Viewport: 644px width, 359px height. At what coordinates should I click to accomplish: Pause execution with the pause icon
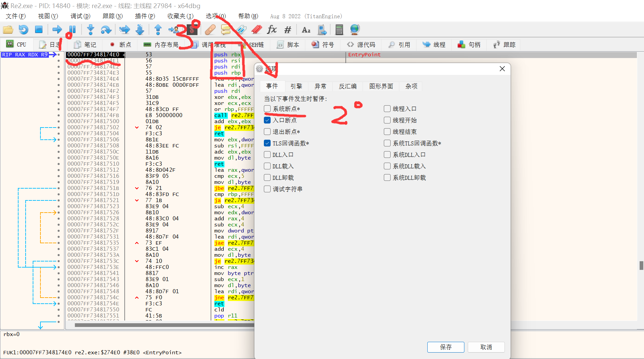(x=72, y=30)
